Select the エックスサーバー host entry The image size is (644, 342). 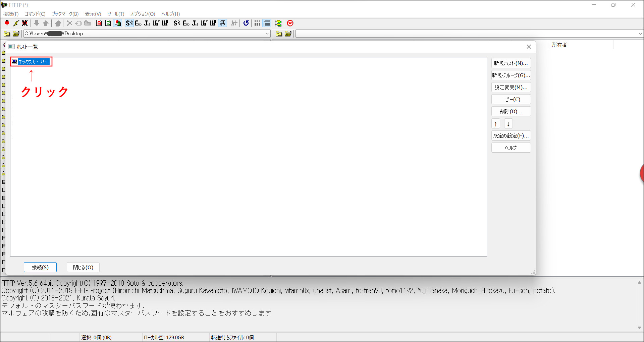pyautogui.click(x=34, y=62)
